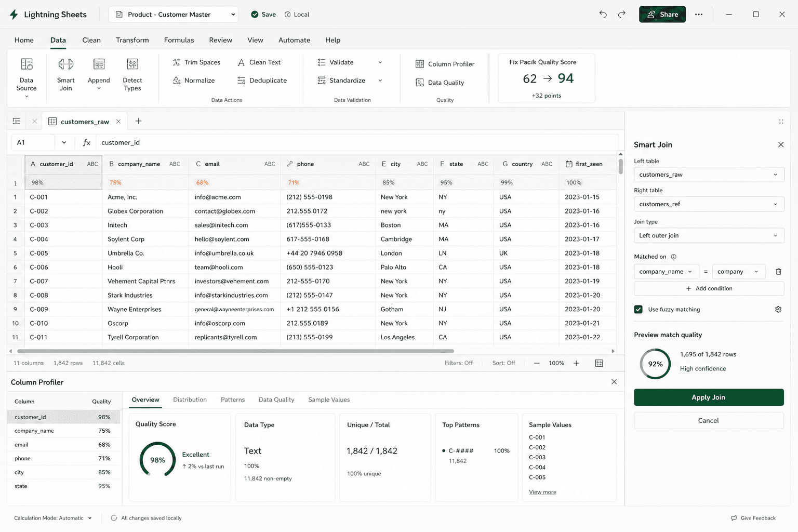The height and width of the screenshot is (532, 798).
Task: Change the company right-side column dropdown
Action: tap(739, 271)
